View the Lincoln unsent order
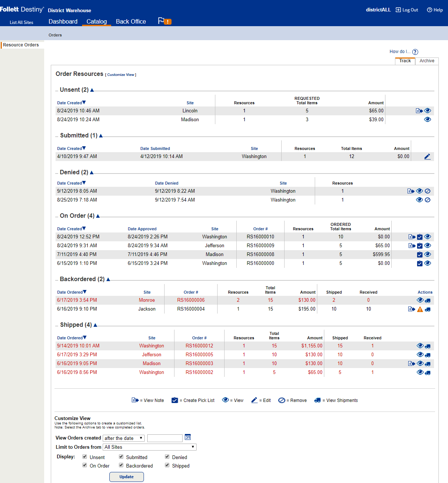Viewport: 448px width, 483px height. [x=427, y=111]
